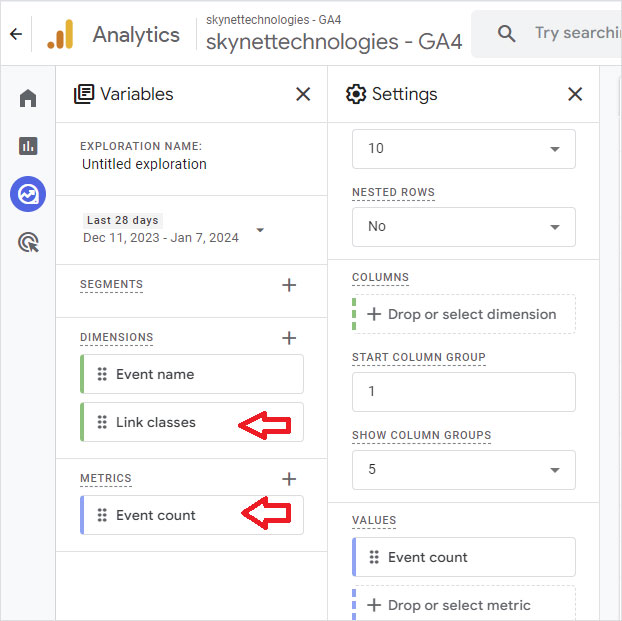Click drag handle on Event name dimension

(x=102, y=374)
